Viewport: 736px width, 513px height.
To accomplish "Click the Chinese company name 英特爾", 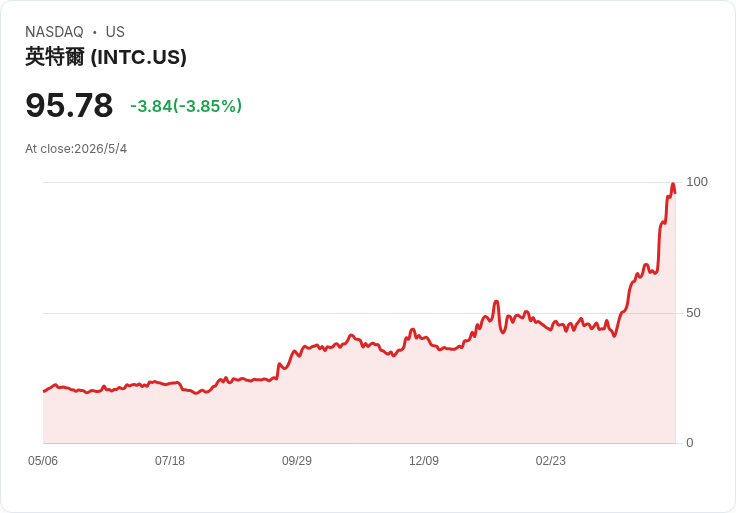I will pyautogui.click(x=55, y=57).
